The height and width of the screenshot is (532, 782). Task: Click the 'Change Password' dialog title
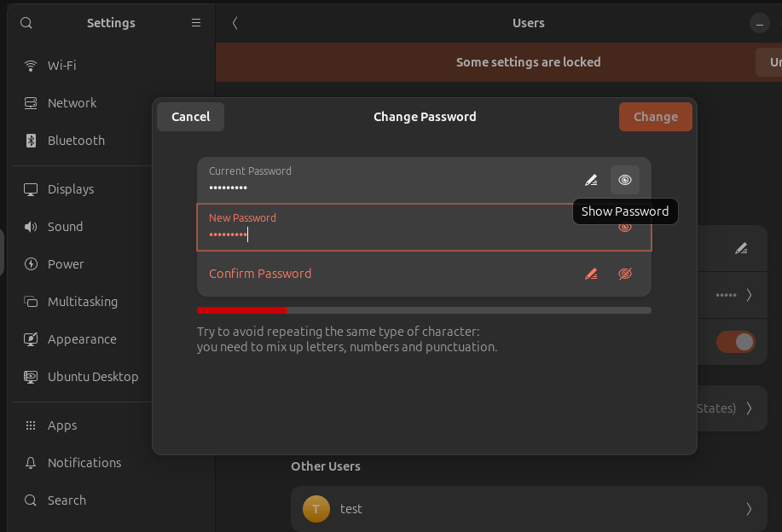click(x=425, y=117)
